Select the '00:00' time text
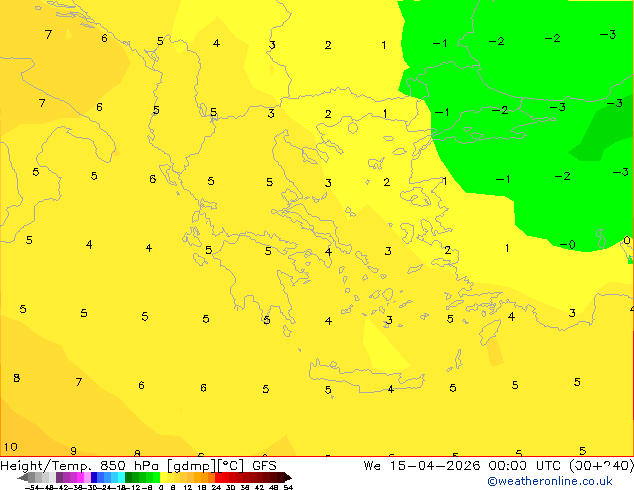 [507, 466]
